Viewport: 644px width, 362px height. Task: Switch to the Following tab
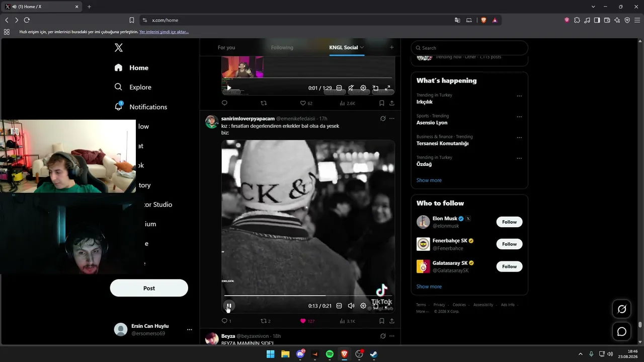pos(282,47)
